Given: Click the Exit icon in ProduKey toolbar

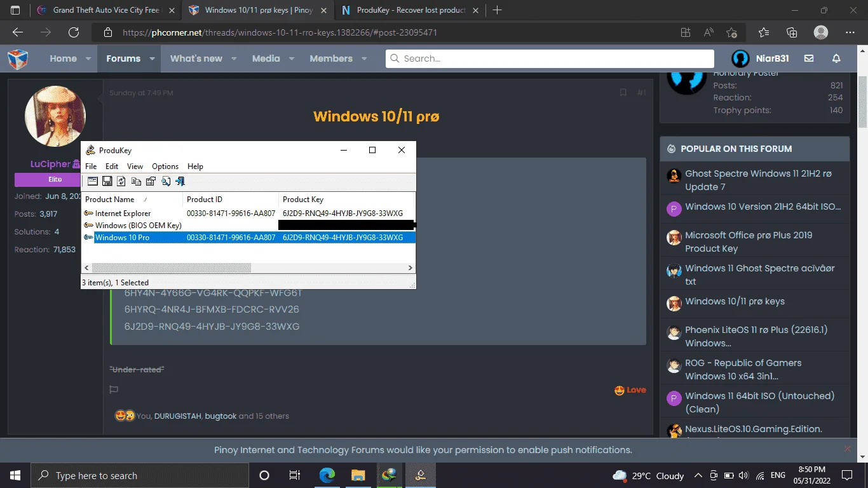Looking at the screenshot, I should [180, 182].
